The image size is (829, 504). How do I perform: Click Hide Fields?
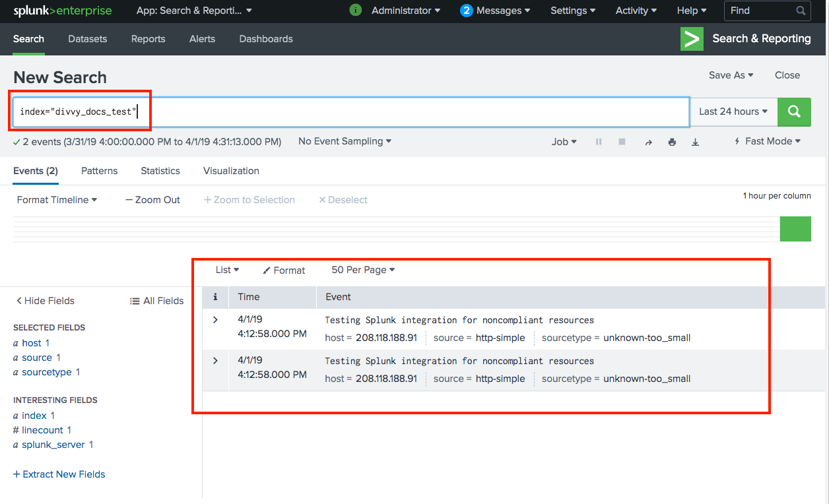[x=45, y=301]
